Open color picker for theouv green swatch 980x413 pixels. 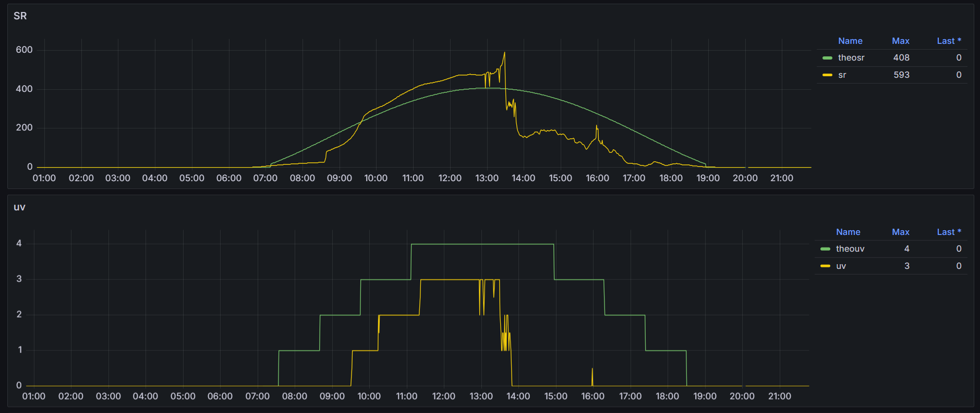pos(825,249)
